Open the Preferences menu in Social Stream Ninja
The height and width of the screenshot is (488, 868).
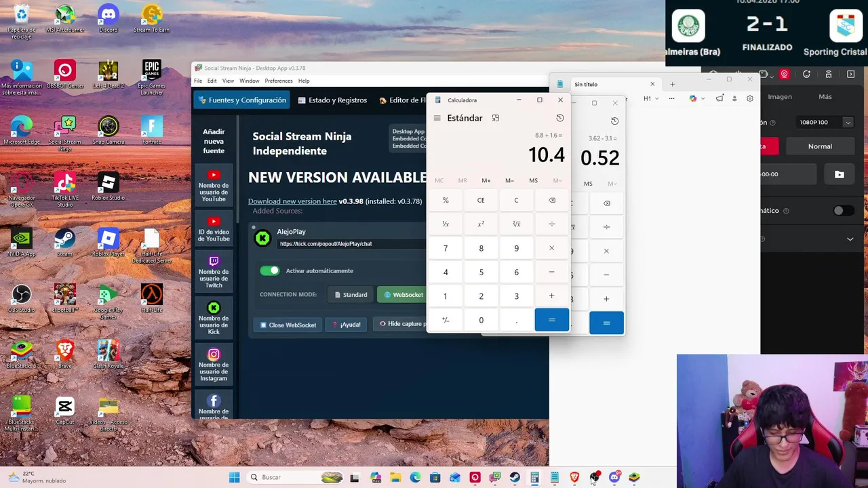point(279,81)
